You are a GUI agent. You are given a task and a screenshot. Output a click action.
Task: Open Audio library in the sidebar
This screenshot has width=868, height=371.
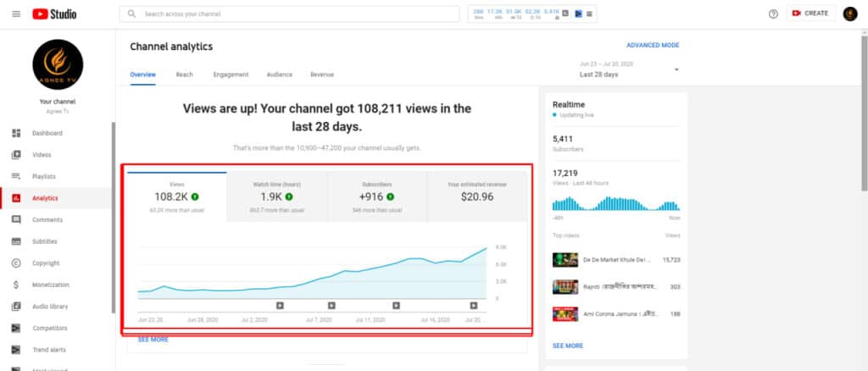50,307
